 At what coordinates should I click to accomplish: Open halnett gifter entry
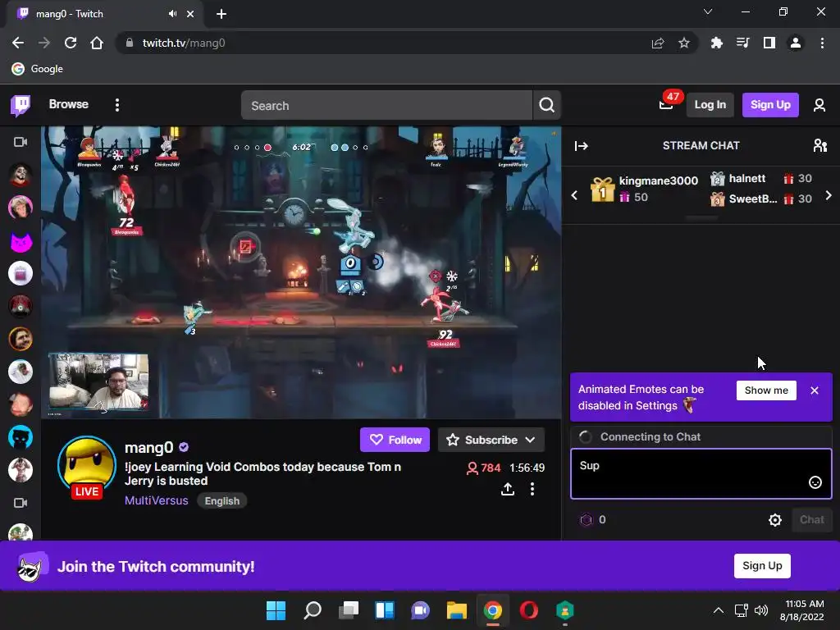click(761, 178)
